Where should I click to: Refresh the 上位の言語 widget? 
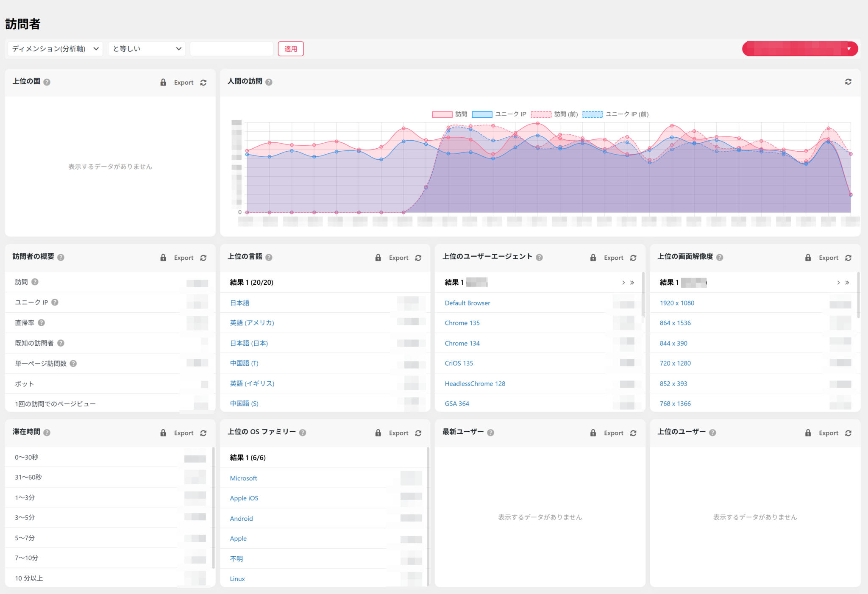pyautogui.click(x=418, y=257)
